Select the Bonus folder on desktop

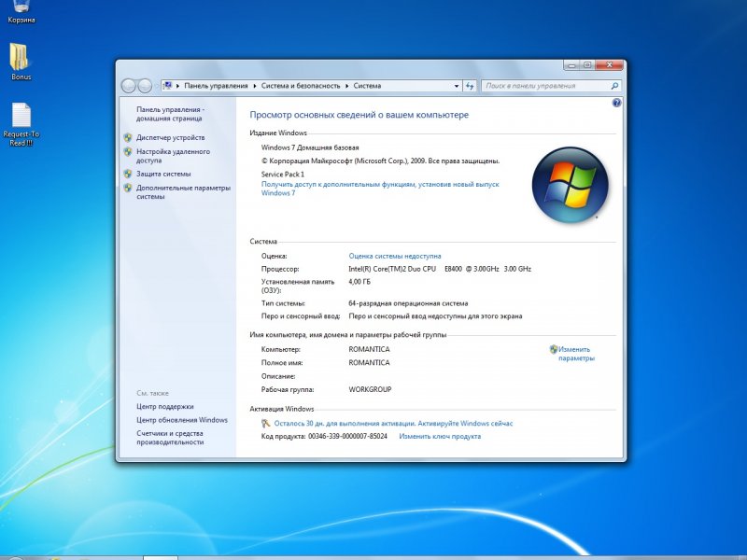[21, 62]
